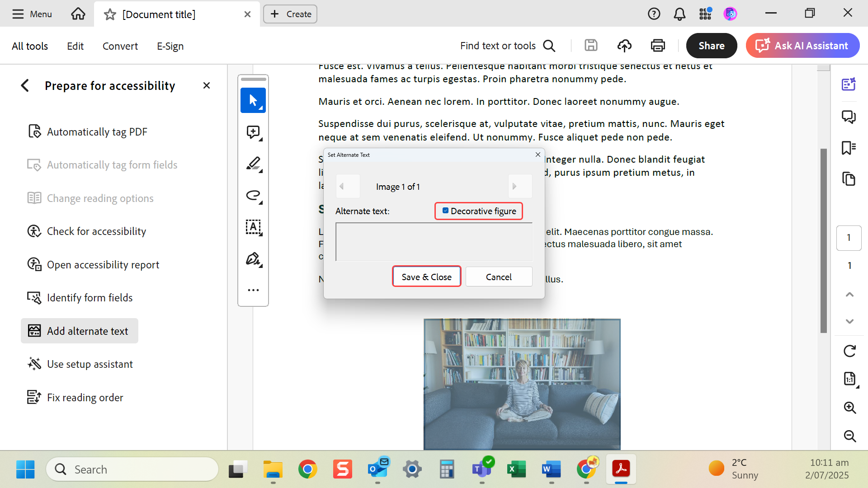868x488 pixels.
Task: Print the document
Action: click(658, 46)
